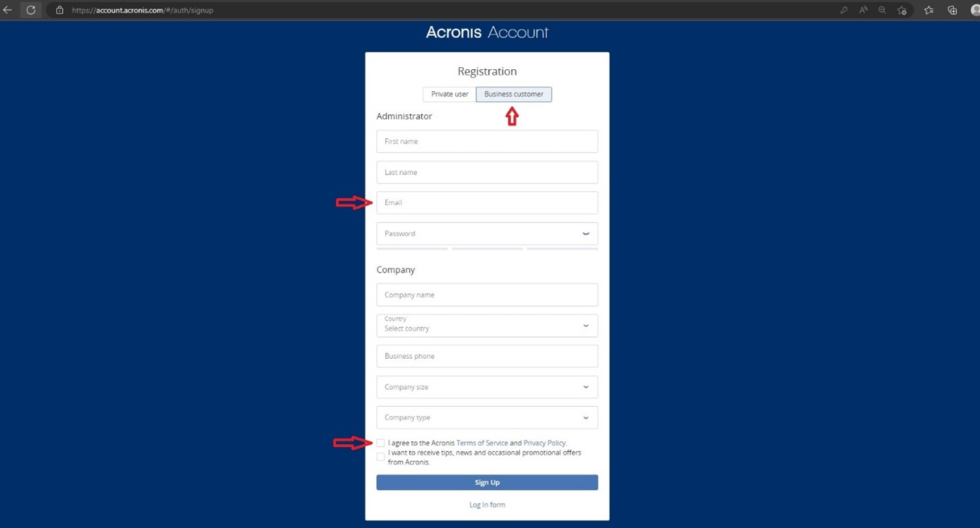Screen dimensions: 980x528
Task: Open the Collections icon
Action: [952, 10]
